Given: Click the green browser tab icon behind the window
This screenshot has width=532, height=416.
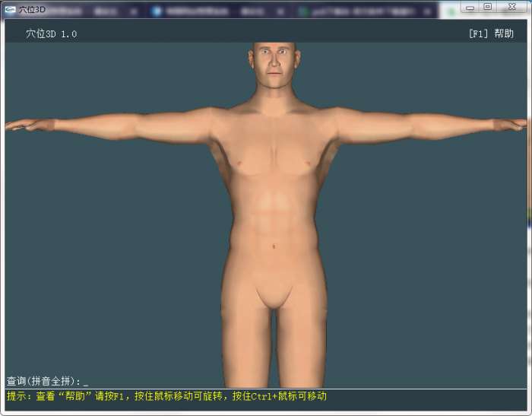Looking at the screenshot, I should click(302, 11).
